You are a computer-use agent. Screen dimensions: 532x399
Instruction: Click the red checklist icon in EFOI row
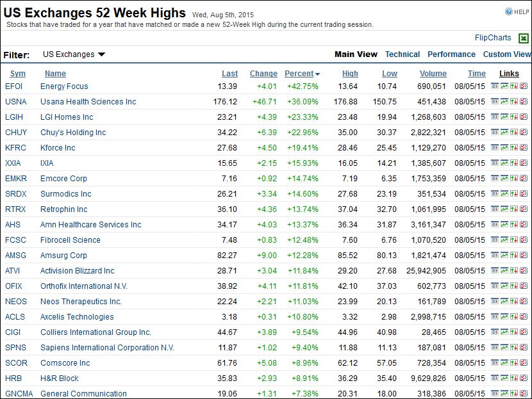point(524,86)
